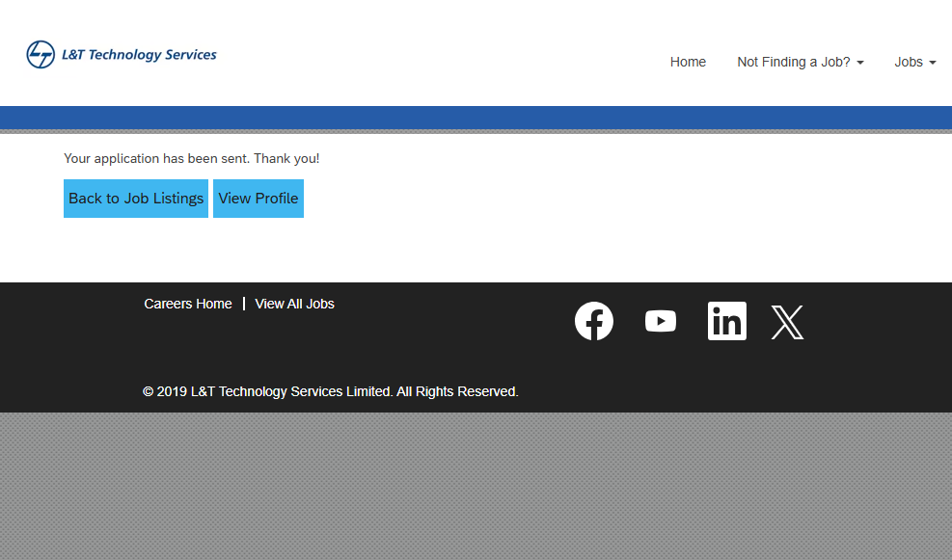Open the Facebook page icon
The height and width of the screenshot is (560, 952).
click(x=594, y=321)
